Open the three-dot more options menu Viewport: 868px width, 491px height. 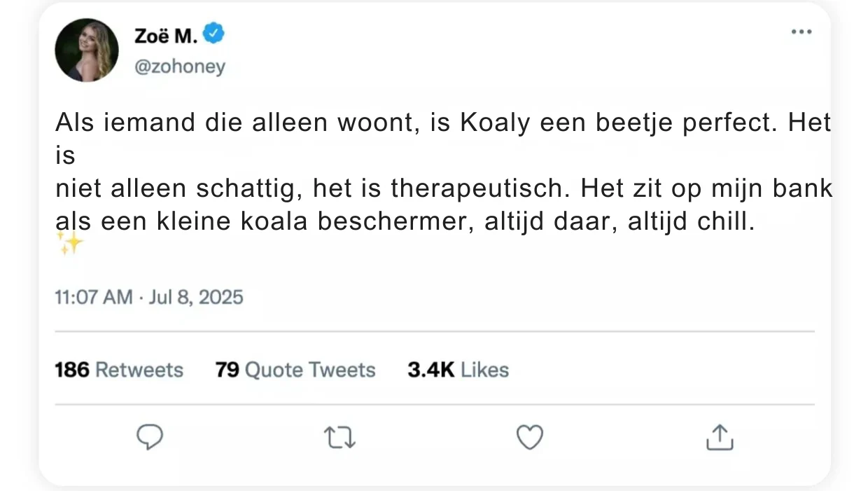(801, 32)
